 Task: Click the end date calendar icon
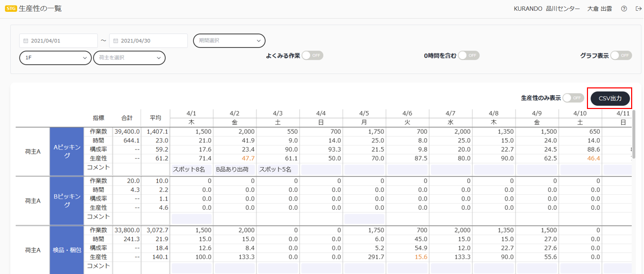(116, 41)
